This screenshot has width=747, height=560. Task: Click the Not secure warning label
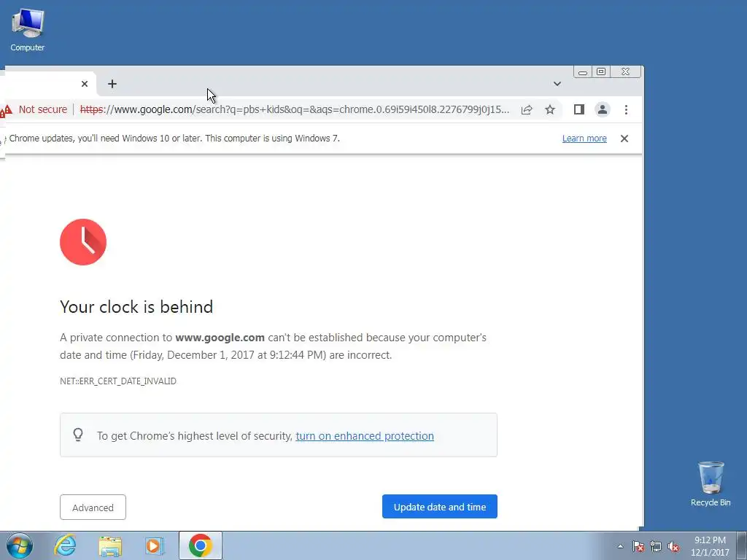click(43, 109)
